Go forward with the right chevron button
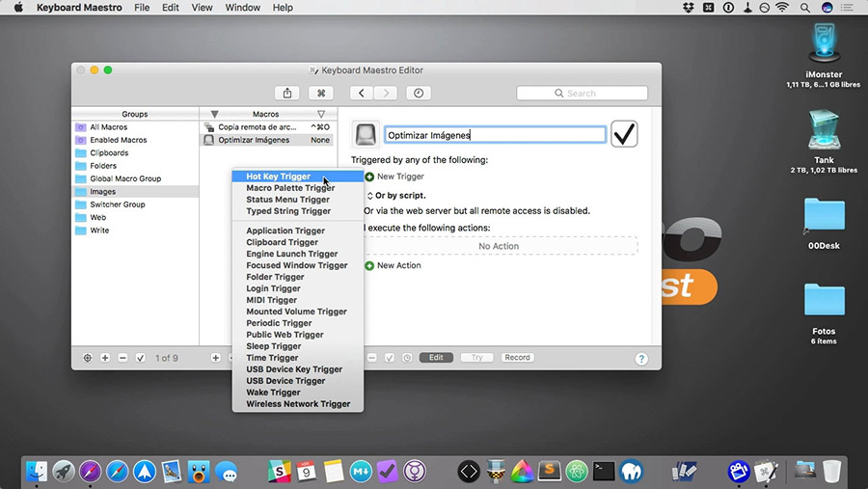The height and width of the screenshot is (489, 868). tap(386, 93)
